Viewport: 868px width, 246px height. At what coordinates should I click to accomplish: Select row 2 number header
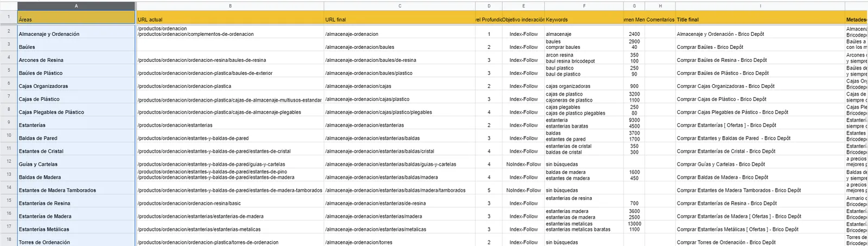click(x=9, y=31)
